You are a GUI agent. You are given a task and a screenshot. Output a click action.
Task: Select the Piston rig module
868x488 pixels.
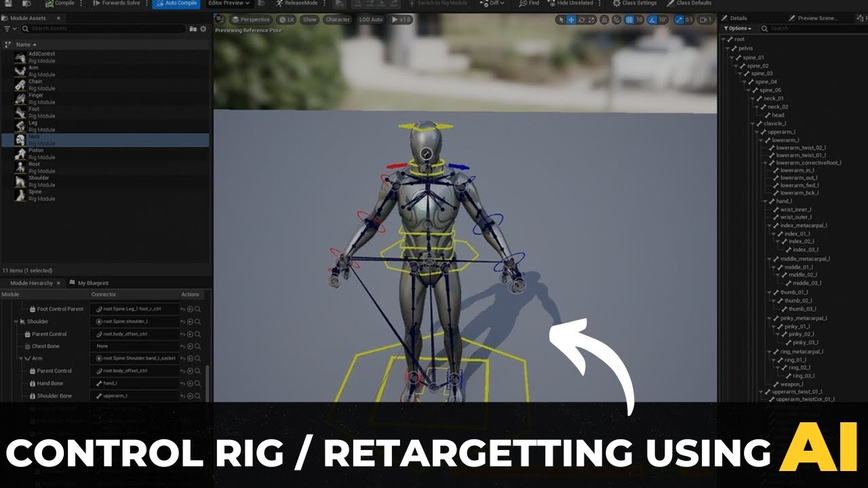(105, 154)
